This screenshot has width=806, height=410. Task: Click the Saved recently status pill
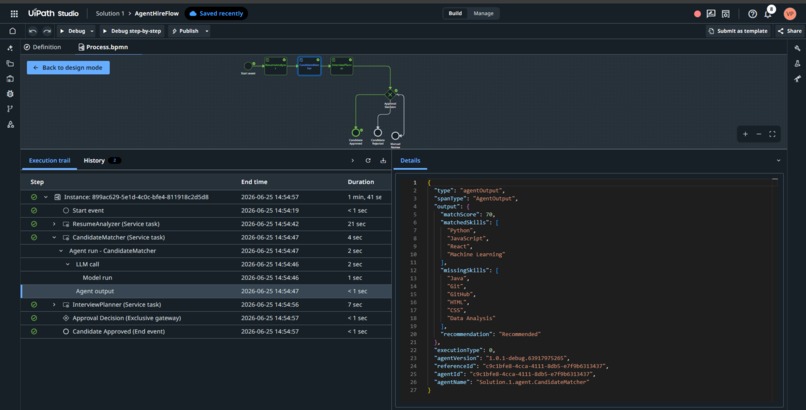tap(216, 13)
